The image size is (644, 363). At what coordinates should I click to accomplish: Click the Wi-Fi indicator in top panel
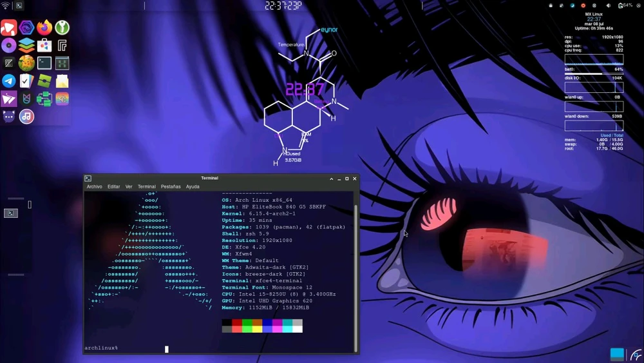point(6,6)
